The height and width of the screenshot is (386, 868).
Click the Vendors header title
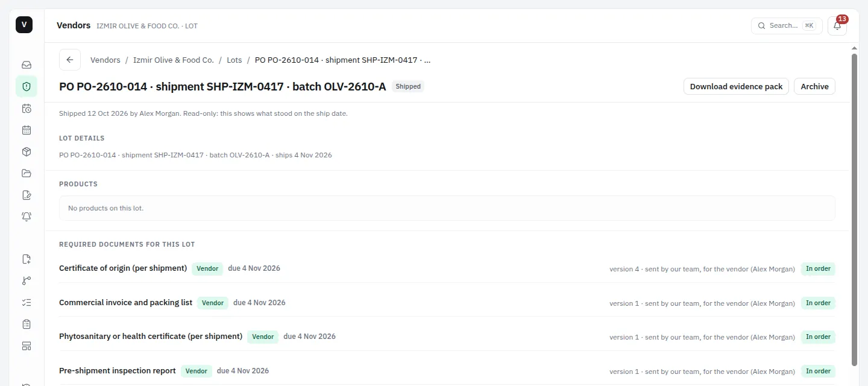pyautogui.click(x=74, y=25)
